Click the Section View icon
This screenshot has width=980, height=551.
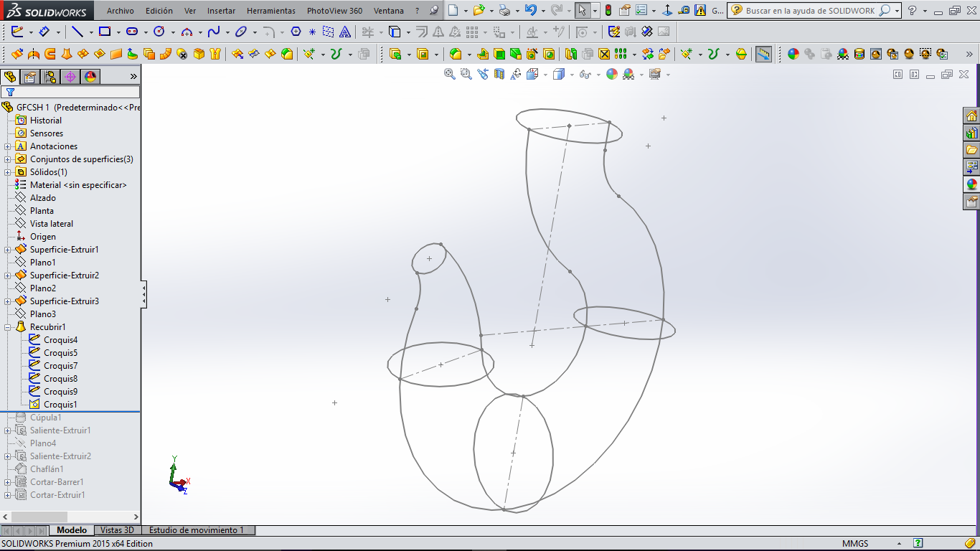(x=499, y=74)
